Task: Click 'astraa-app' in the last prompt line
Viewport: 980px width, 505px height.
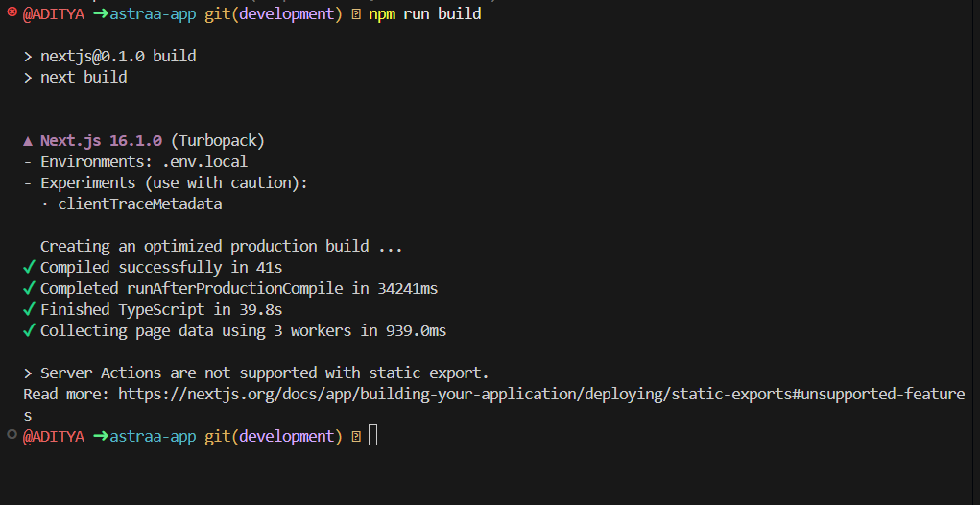Action: click(154, 436)
